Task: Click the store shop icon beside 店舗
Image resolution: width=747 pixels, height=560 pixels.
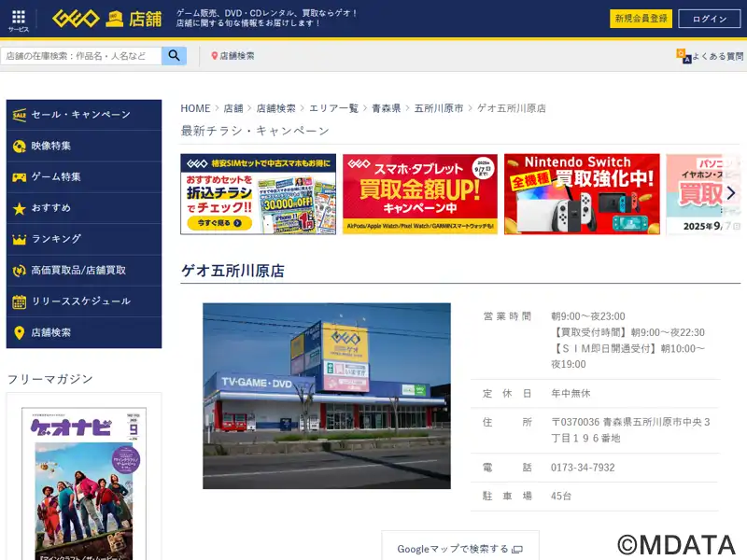Action: [114, 19]
